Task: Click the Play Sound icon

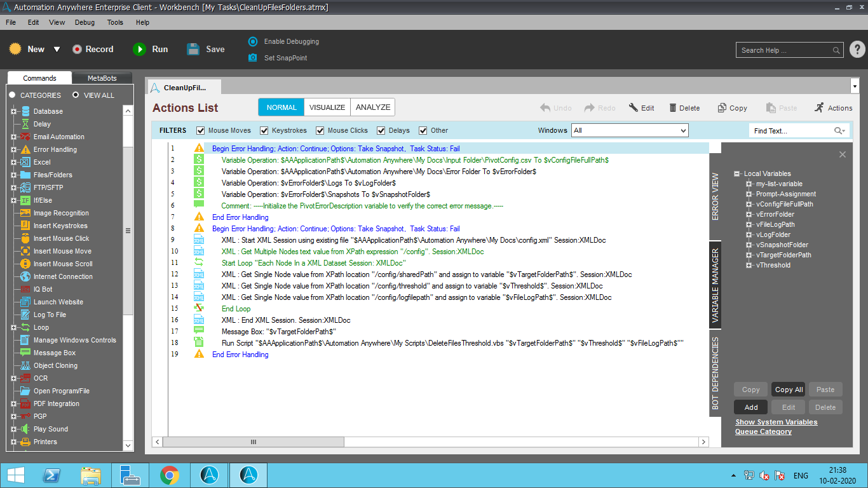Action: tap(25, 429)
